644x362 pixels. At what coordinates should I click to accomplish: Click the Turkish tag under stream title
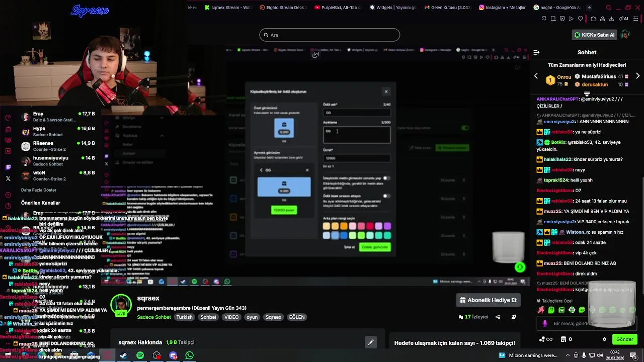click(184, 317)
